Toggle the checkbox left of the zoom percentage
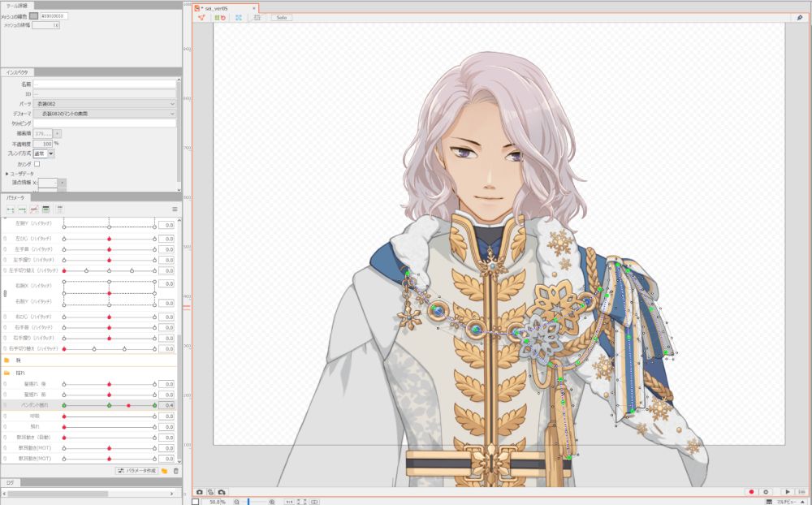The height and width of the screenshot is (505, 812). [x=195, y=502]
